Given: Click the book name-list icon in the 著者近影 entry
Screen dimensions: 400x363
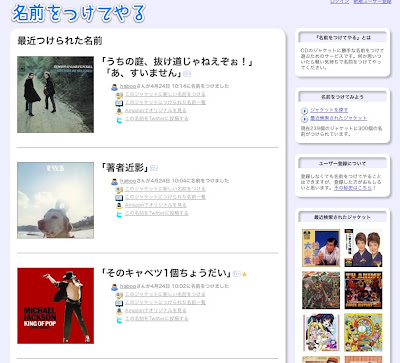Looking at the screenshot, I should (119, 198).
